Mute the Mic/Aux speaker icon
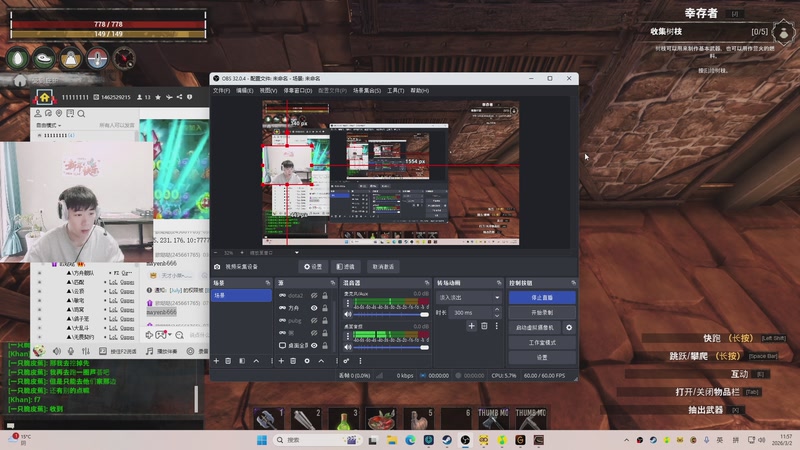 [348, 314]
